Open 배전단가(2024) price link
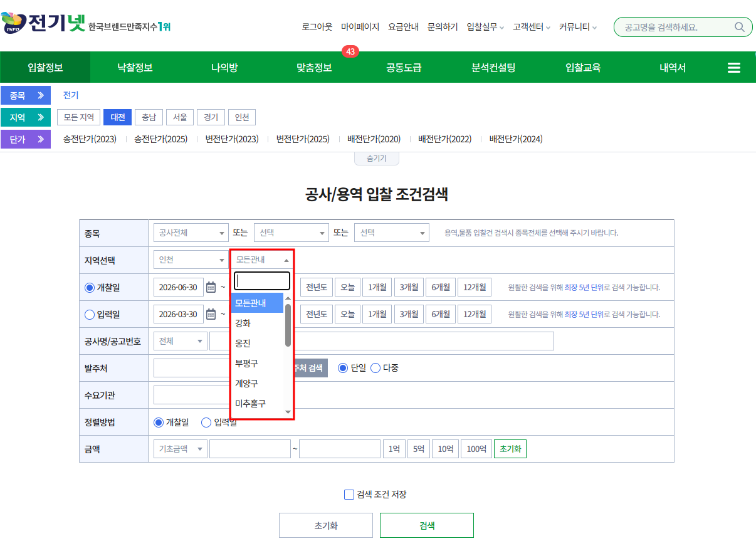This screenshot has width=756, height=546. coord(516,139)
